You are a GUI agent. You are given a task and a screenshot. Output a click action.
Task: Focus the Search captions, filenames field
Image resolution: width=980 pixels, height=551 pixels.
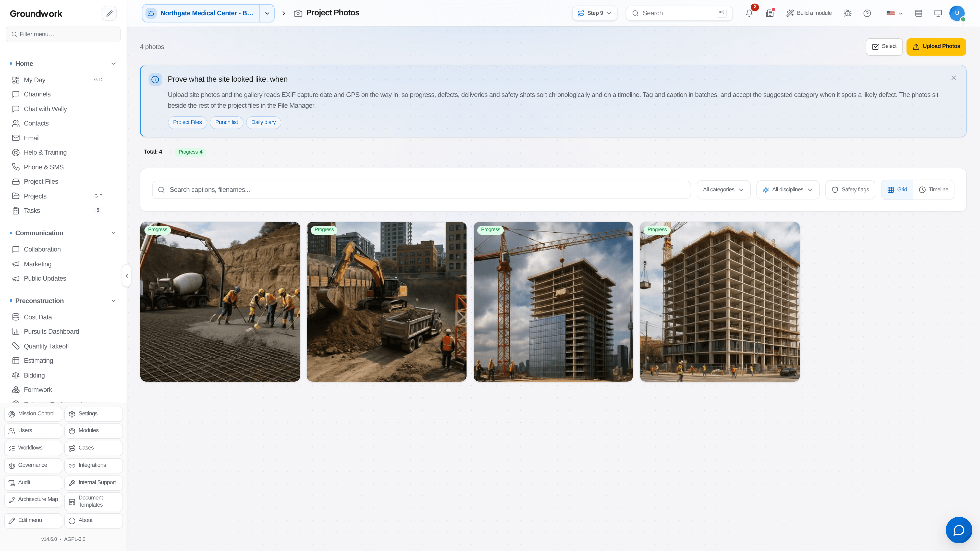[421, 190]
